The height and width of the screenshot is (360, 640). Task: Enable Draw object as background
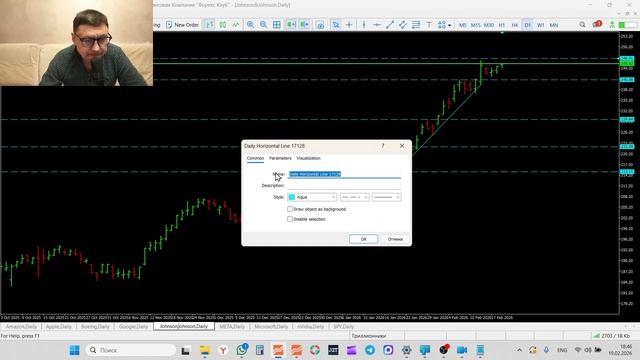click(x=290, y=209)
